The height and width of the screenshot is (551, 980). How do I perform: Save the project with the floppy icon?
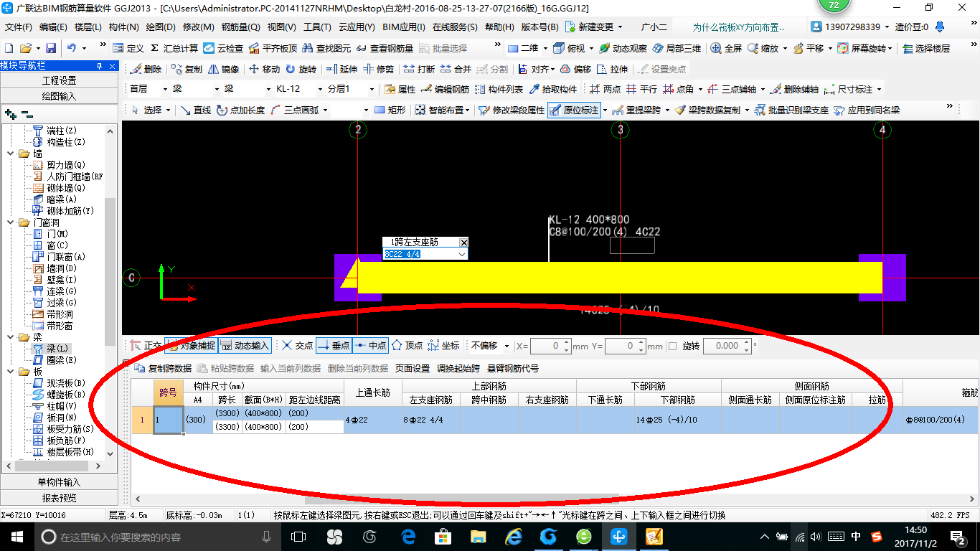tap(51, 48)
